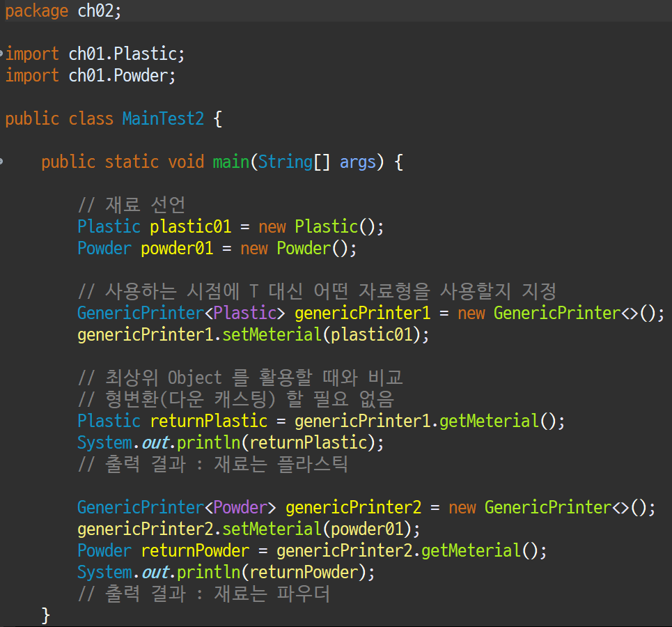Click the 'plastic01' argument inside setMeterial
Viewport: 672px width, 627px height.
coord(372,334)
